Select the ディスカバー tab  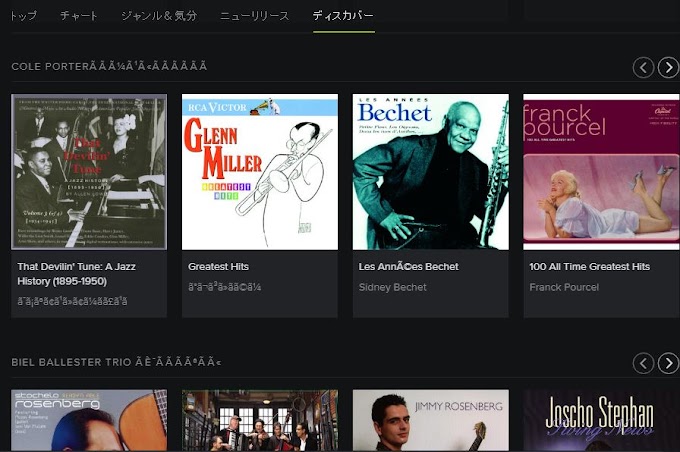pyautogui.click(x=343, y=16)
